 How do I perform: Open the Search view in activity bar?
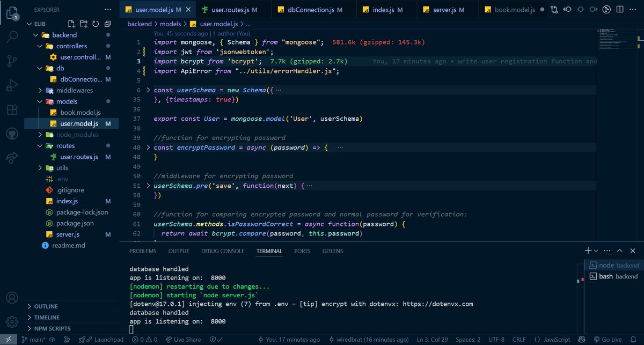pos(12,36)
